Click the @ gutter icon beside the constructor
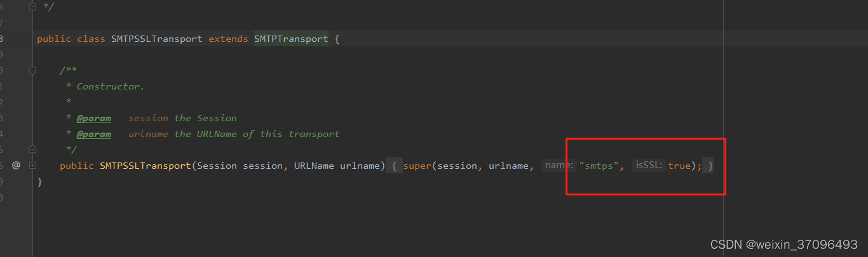868x257 pixels. (x=16, y=166)
